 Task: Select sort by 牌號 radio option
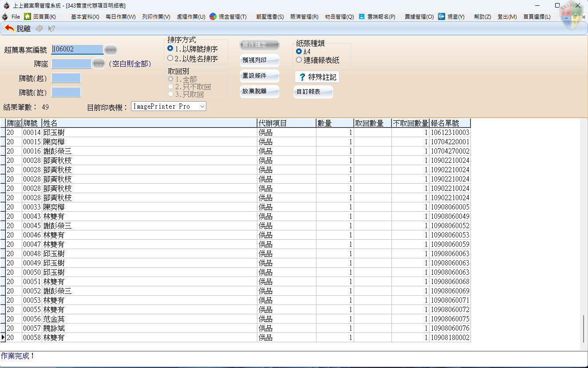tap(170, 49)
